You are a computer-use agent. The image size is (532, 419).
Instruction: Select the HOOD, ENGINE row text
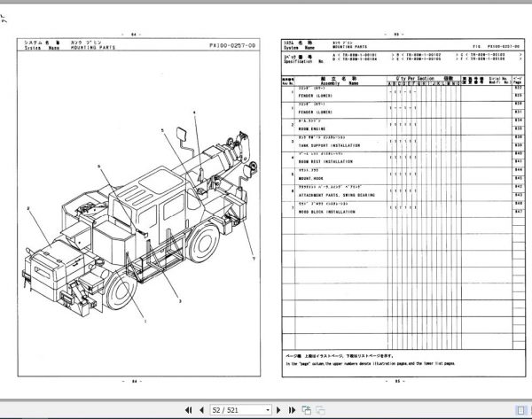pos(311,129)
